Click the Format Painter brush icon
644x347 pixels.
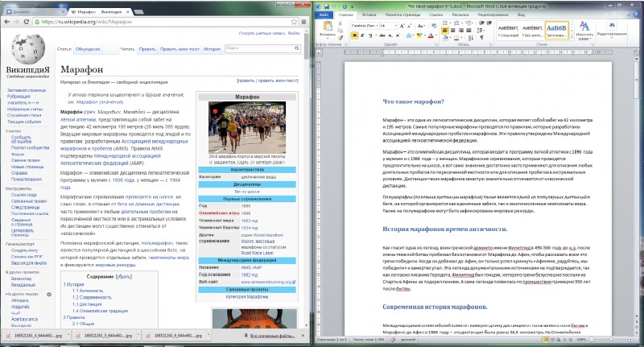[340, 37]
